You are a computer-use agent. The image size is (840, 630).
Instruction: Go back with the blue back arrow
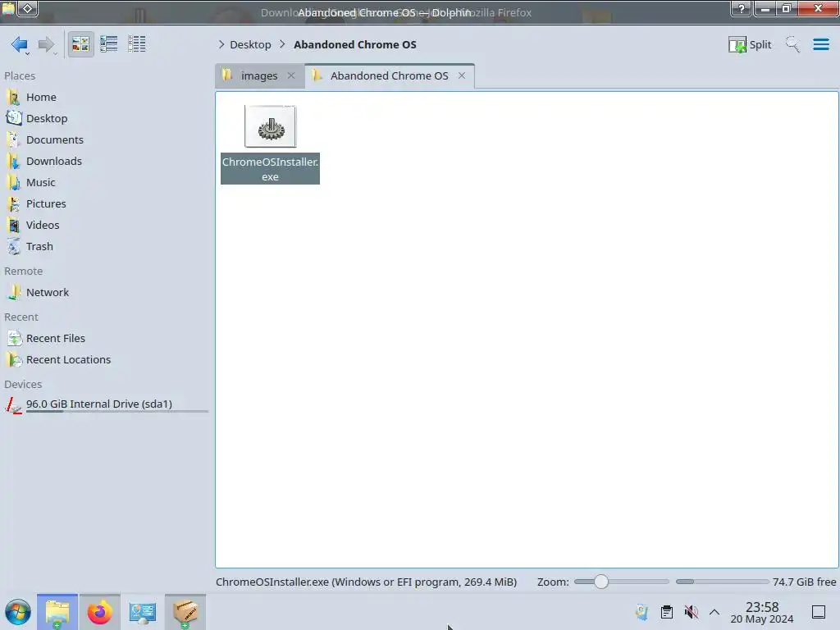[x=20, y=44]
